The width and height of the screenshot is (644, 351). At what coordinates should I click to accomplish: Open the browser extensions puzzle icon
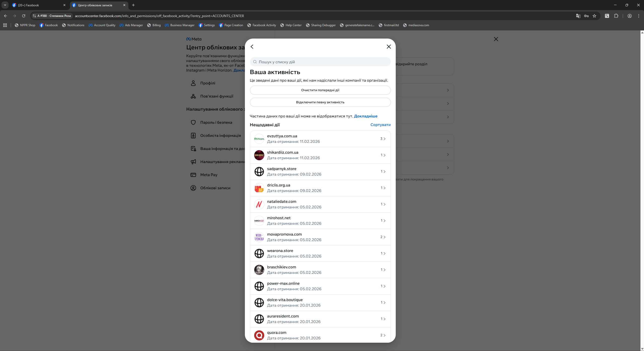pos(616,16)
